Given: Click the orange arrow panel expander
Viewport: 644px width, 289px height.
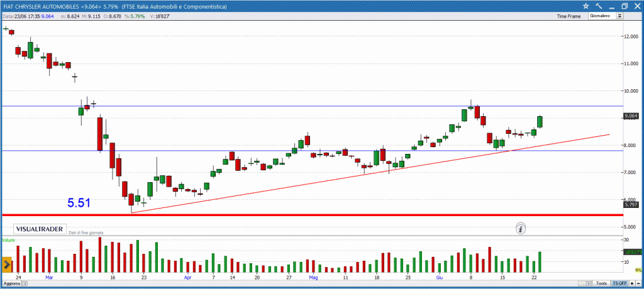Looking at the screenshot, I should click(x=6, y=265).
